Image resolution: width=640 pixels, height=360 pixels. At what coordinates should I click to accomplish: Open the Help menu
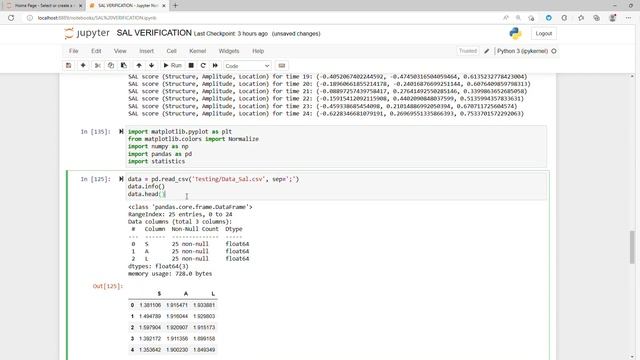tap(258, 51)
